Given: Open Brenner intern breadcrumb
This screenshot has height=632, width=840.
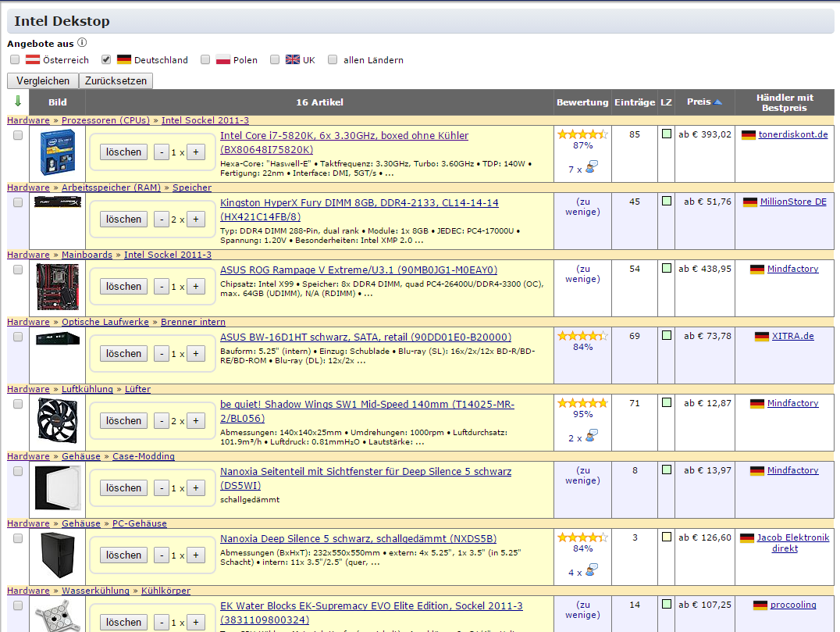Looking at the screenshot, I should pyautogui.click(x=193, y=322).
